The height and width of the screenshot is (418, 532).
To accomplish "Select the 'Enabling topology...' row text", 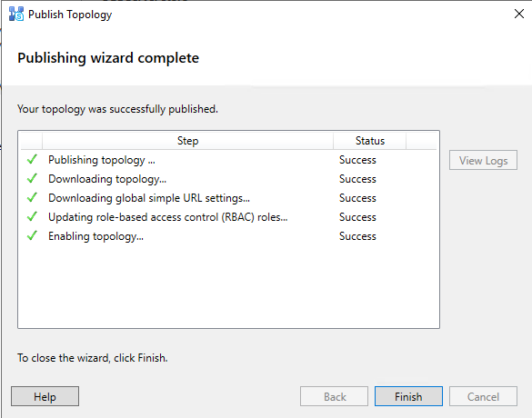I will [95, 236].
